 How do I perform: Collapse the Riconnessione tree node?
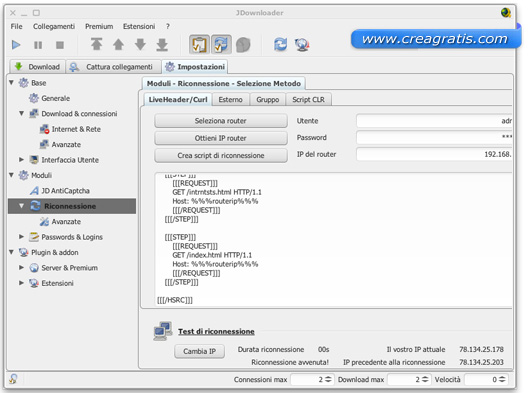[22, 206]
